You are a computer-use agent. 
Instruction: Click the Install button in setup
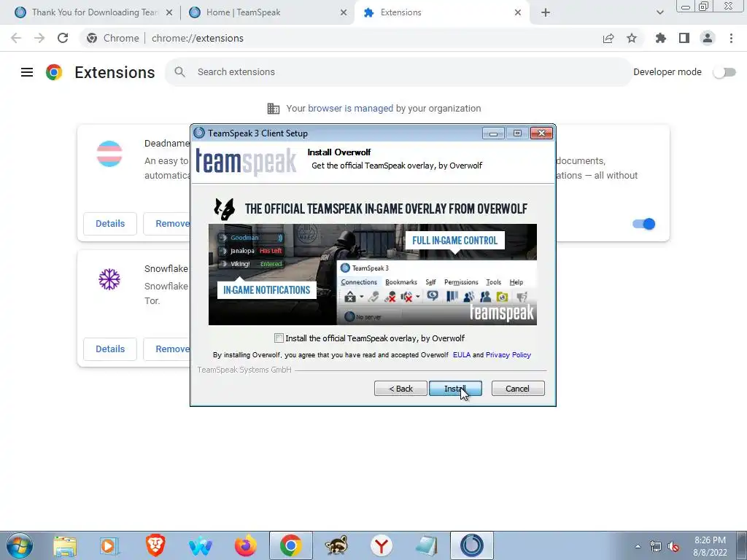pos(455,389)
